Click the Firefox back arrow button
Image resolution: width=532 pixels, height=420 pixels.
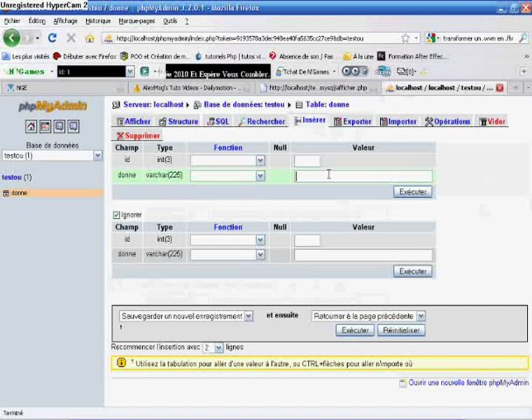[12, 38]
